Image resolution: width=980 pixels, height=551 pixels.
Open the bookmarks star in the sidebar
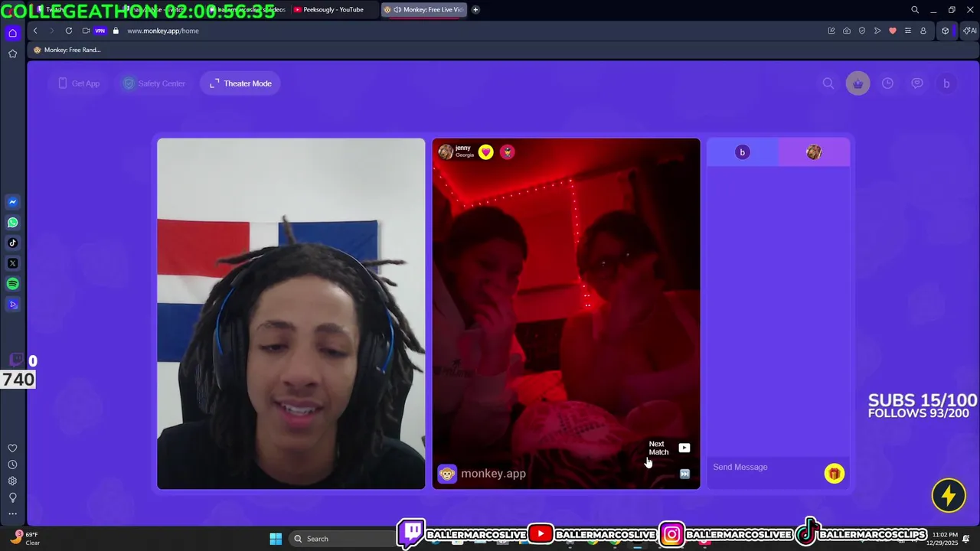(12, 54)
